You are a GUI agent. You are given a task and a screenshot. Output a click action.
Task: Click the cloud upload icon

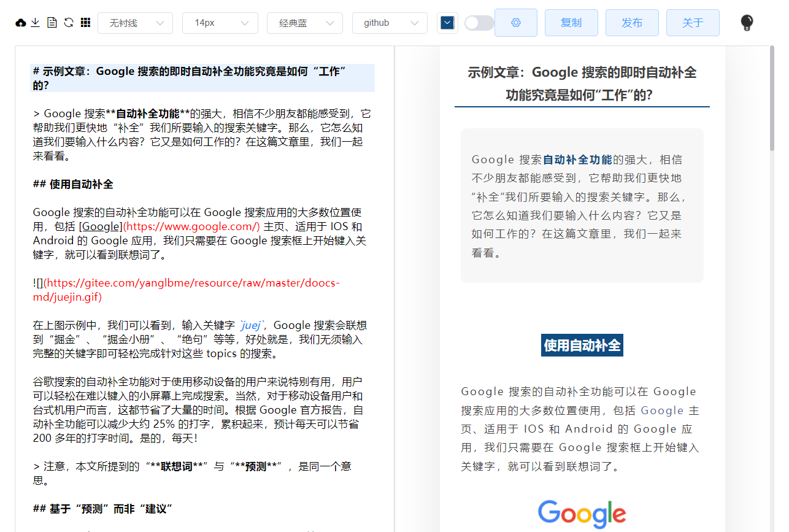click(21, 23)
